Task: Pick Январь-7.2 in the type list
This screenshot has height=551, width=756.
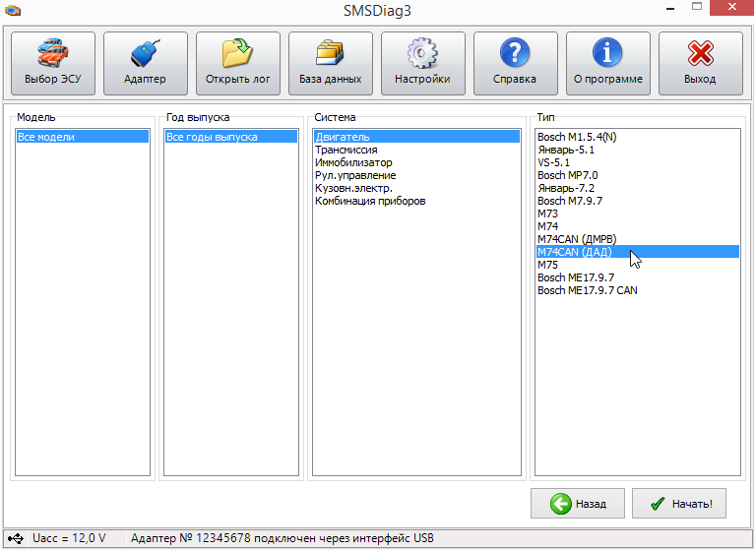Action: click(x=566, y=188)
